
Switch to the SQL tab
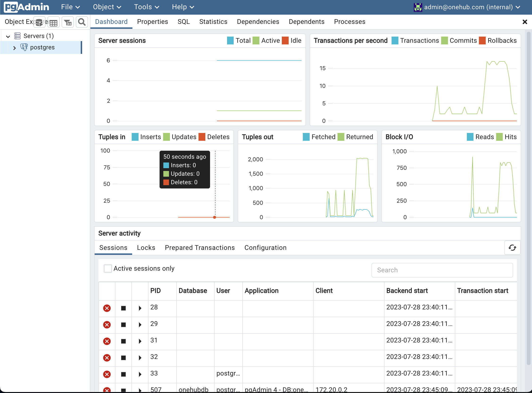click(184, 22)
